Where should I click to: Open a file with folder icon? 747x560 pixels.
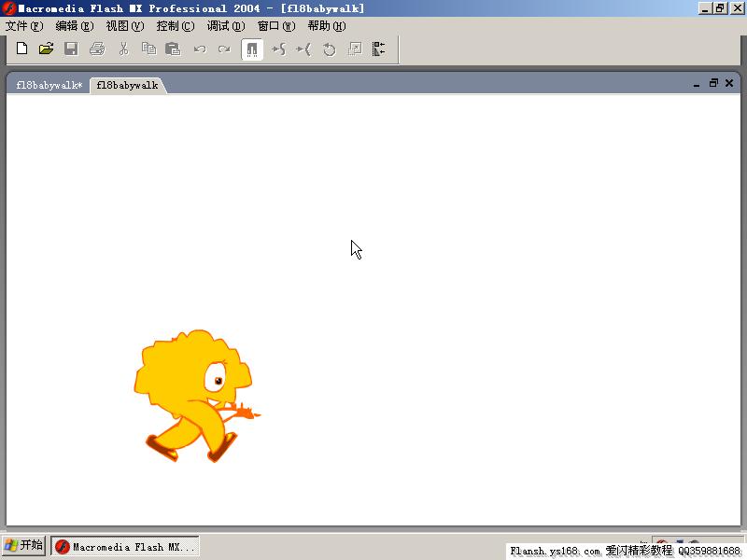point(46,49)
